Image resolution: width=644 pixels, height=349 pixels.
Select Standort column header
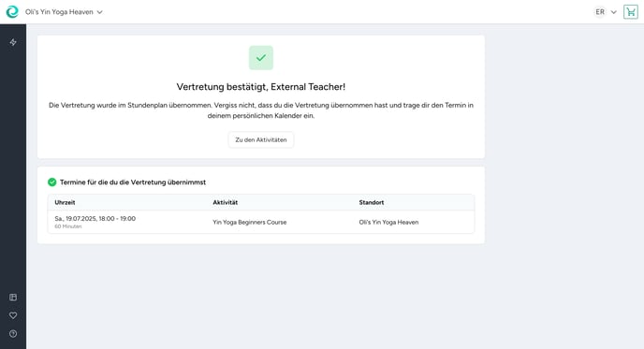(372, 202)
